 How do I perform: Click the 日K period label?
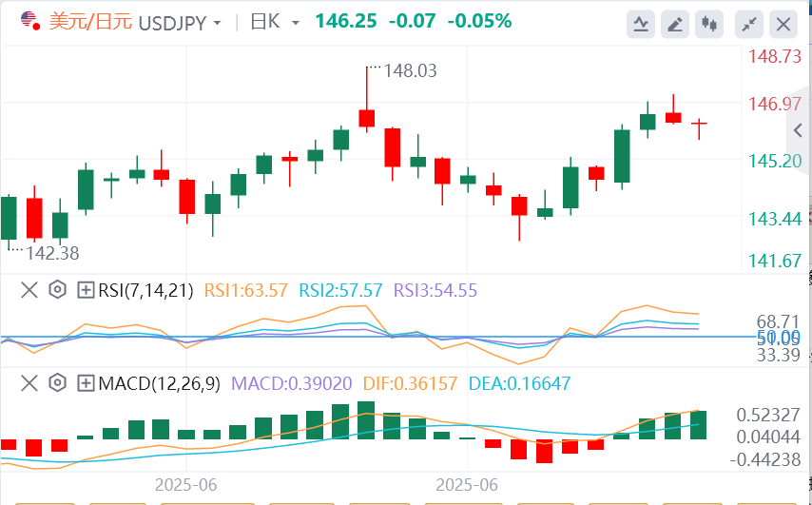pos(263,21)
